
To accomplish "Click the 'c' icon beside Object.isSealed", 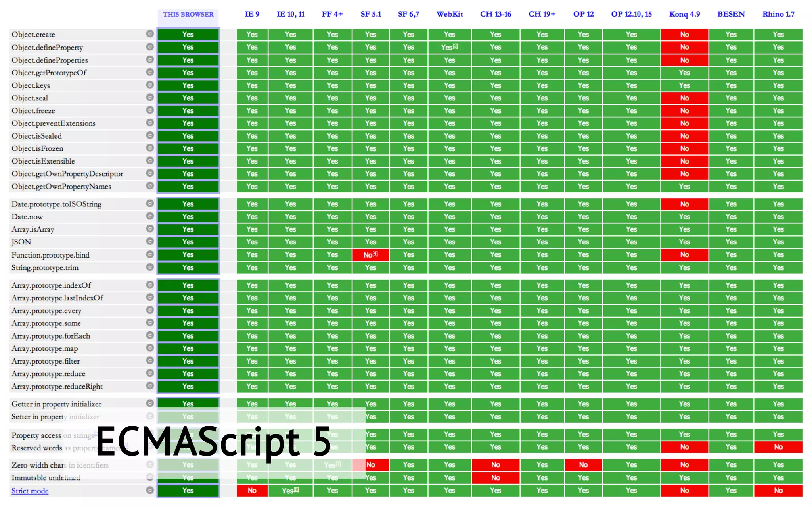I will pyautogui.click(x=150, y=135).
